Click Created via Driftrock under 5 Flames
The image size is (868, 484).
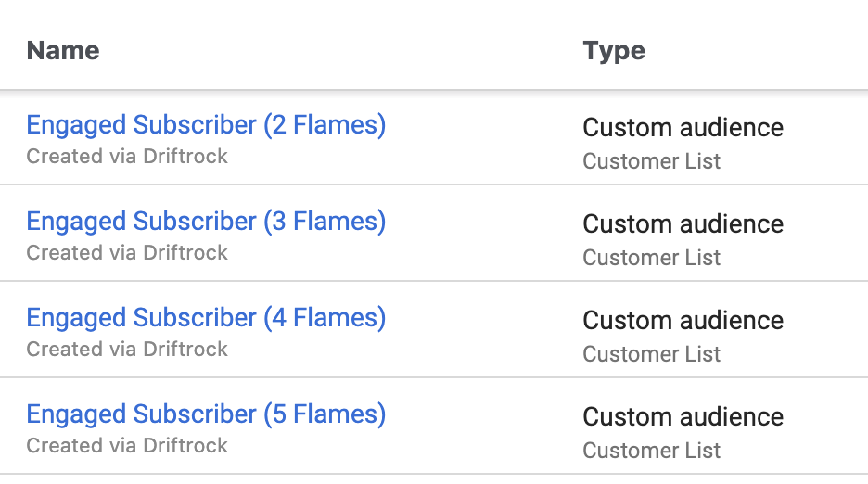(127, 445)
